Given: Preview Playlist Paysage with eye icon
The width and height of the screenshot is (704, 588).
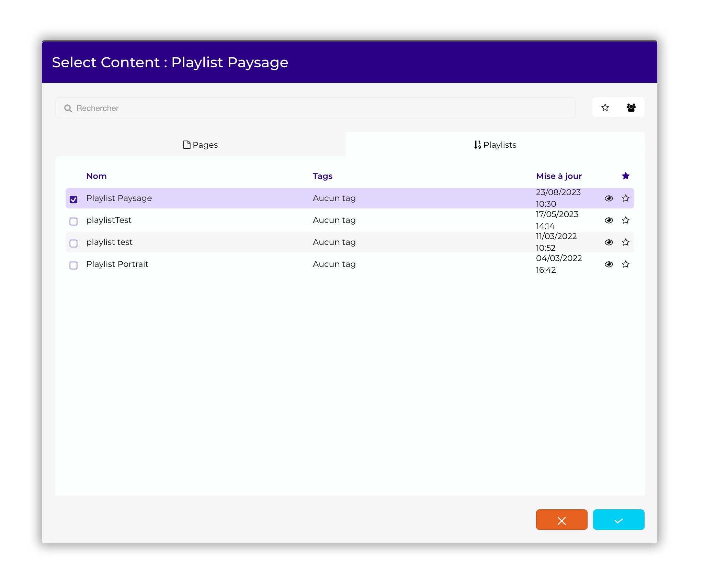Looking at the screenshot, I should tap(609, 199).
